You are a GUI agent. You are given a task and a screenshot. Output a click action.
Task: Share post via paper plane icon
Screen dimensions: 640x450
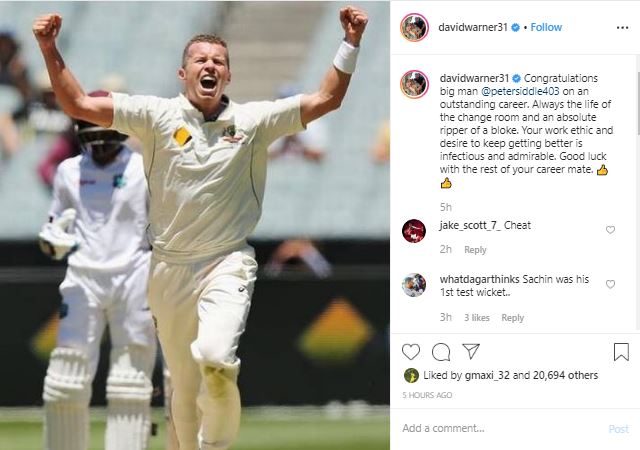[471, 351]
